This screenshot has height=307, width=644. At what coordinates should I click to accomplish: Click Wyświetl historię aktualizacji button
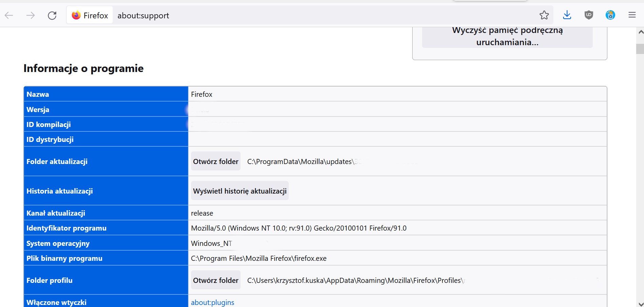pos(240,191)
